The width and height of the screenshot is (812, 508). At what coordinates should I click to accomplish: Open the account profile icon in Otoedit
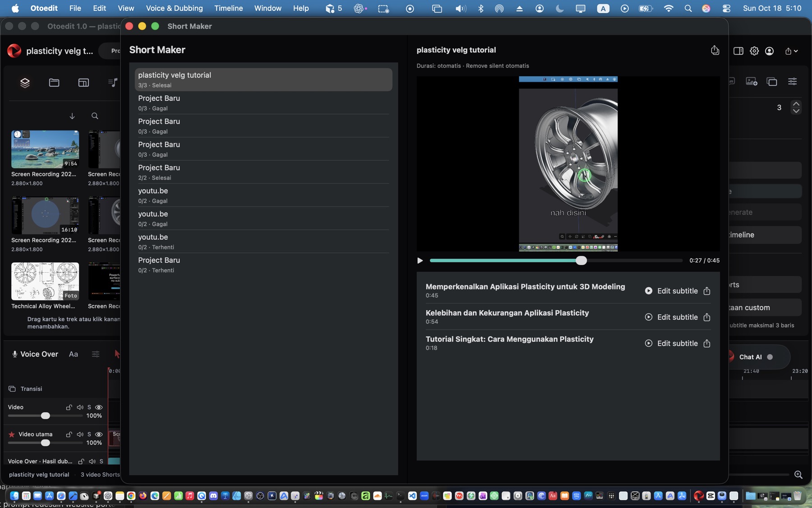770,51
